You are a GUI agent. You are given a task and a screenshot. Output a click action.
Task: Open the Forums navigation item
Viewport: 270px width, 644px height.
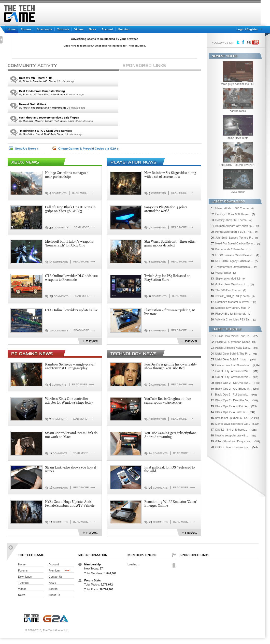click(x=26, y=30)
